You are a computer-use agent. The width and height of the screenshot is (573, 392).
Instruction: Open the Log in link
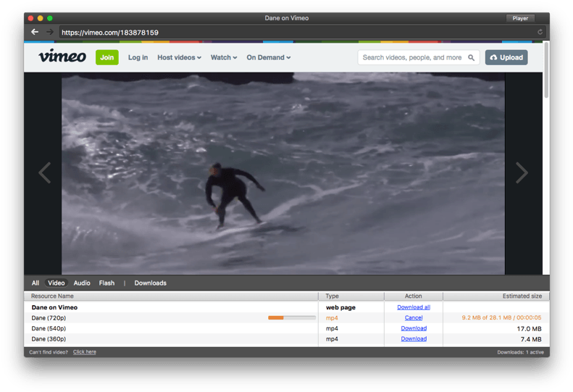138,57
